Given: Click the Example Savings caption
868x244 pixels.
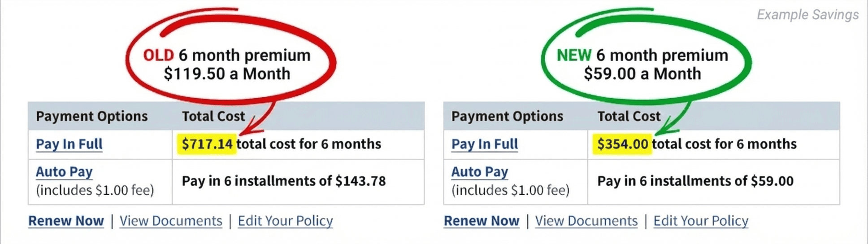Looking at the screenshot, I should [807, 15].
